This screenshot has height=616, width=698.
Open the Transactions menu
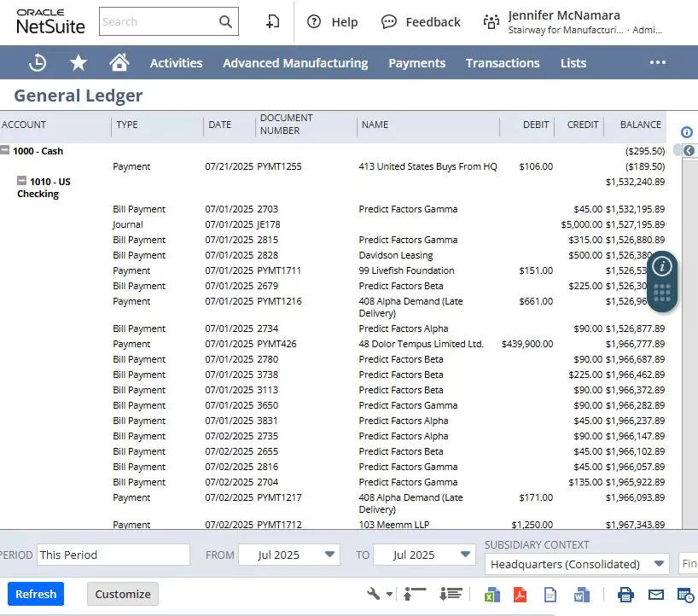pos(503,62)
